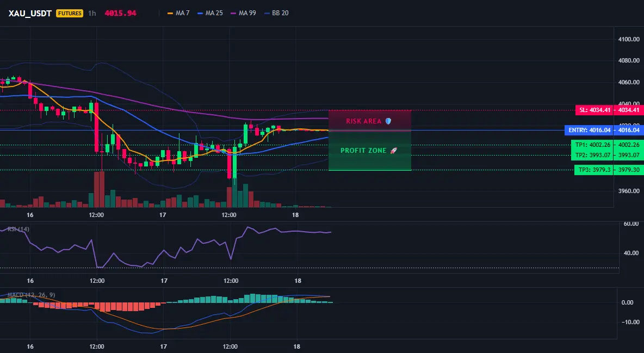Click the RSI (14) indicator label
This screenshot has height=353, width=644.
(18, 229)
